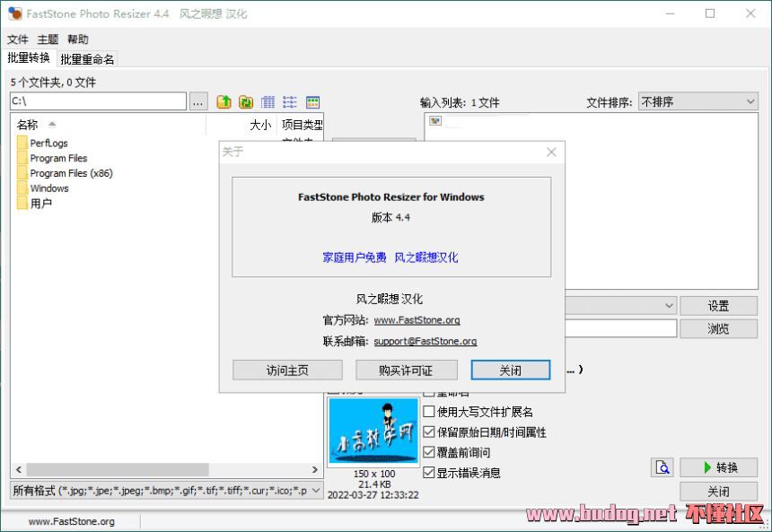This screenshot has height=532, width=772.
Task: Select the Program Files (x86) folder
Action: point(71,173)
